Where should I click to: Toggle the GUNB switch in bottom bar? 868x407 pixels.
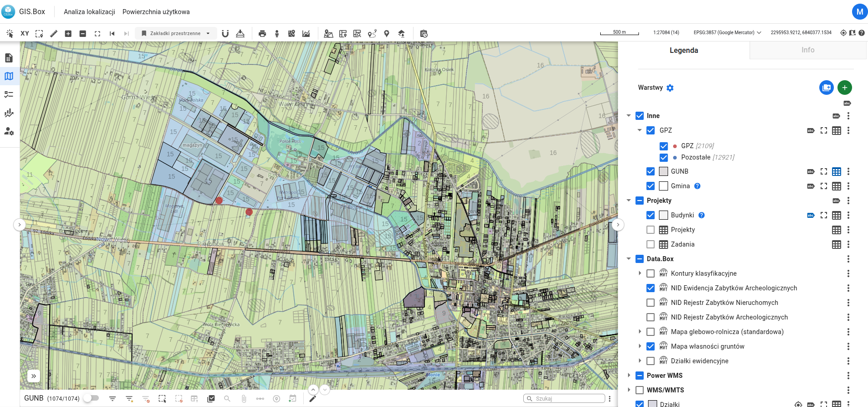point(92,398)
